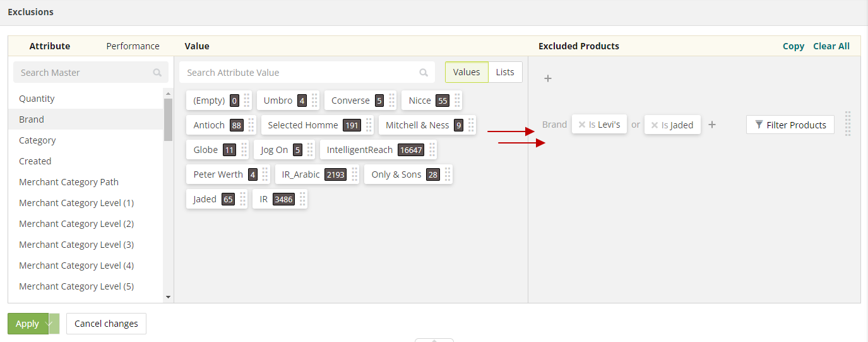Select the Category attribute
The image size is (868, 342).
pyautogui.click(x=86, y=140)
